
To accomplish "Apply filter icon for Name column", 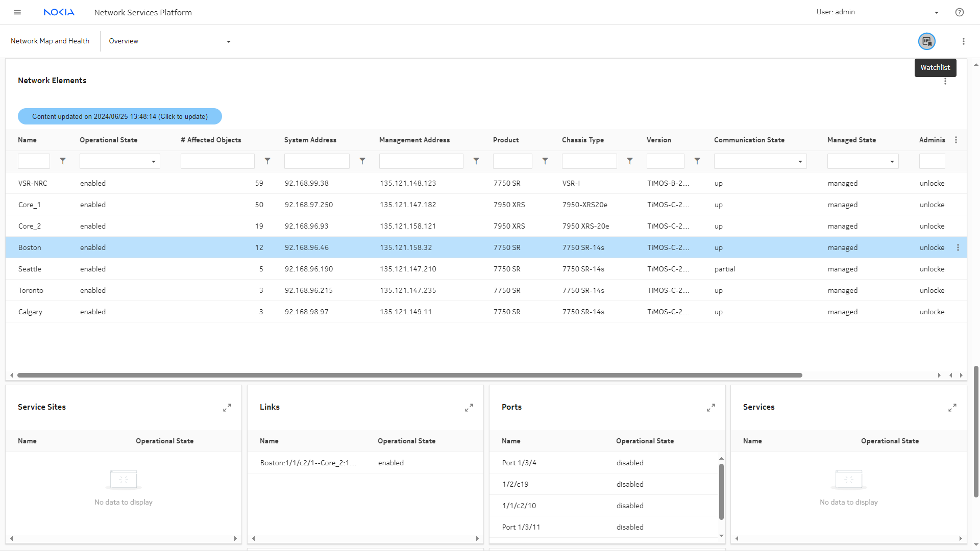I will (x=63, y=161).
